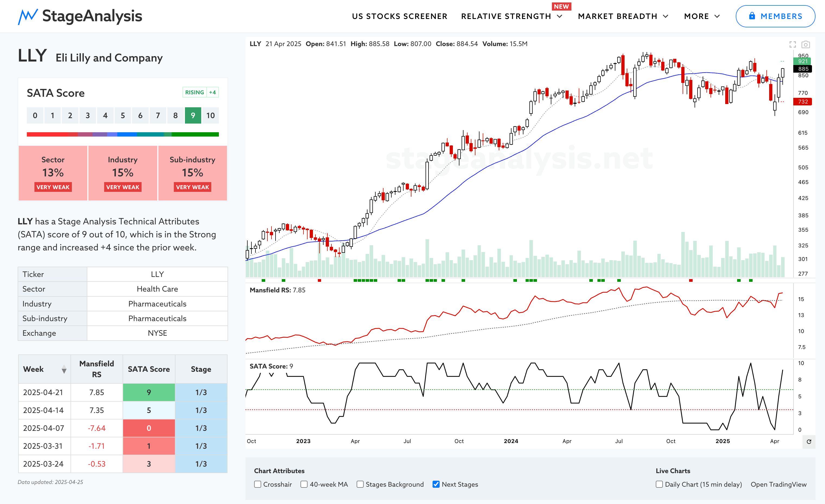Screen dimensions: 825x504
Task: Open TradingView link
Action: click(x=778, y=484)
